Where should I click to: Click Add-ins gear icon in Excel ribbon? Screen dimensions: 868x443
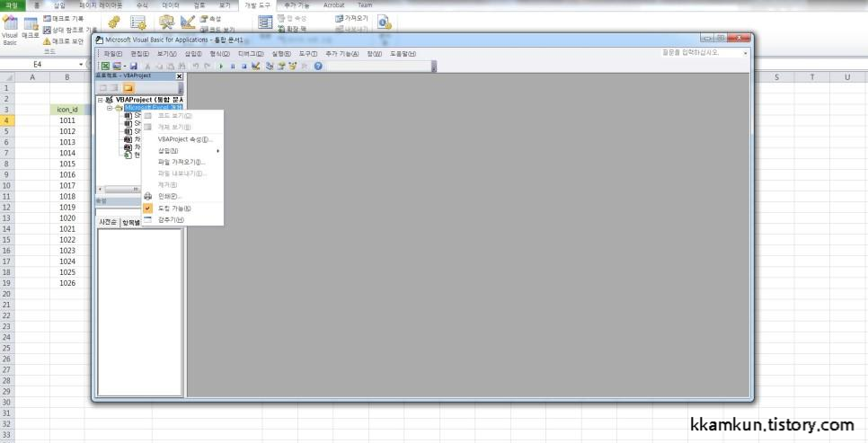coord(114,22)
